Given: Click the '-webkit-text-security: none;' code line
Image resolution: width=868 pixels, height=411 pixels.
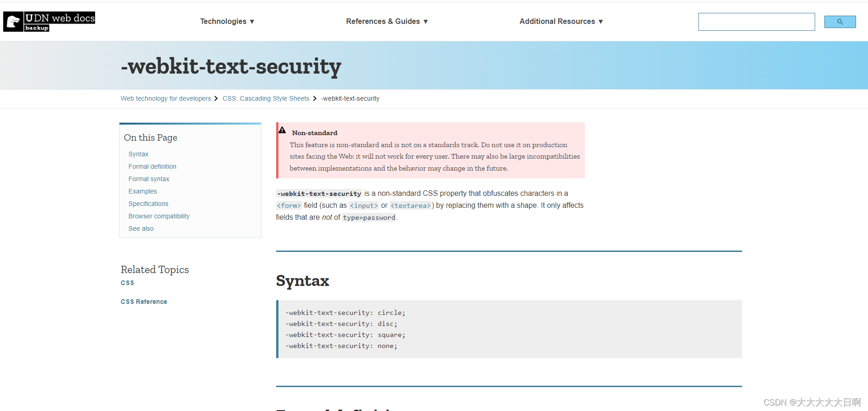Looking at the screenshot, I should click(341, 346).
